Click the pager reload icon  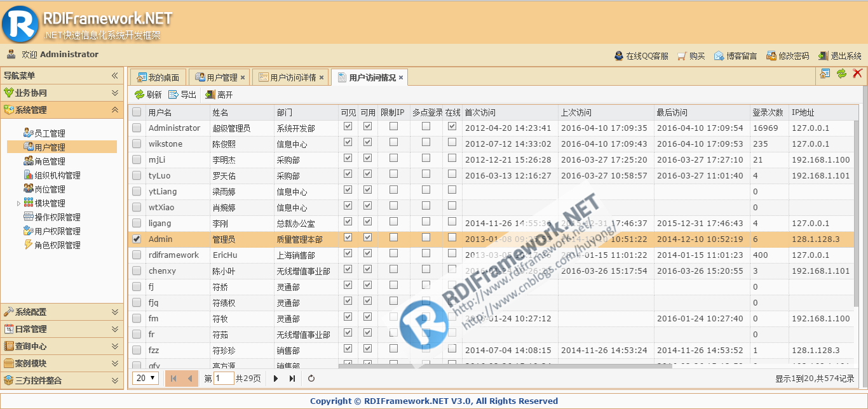311,379
